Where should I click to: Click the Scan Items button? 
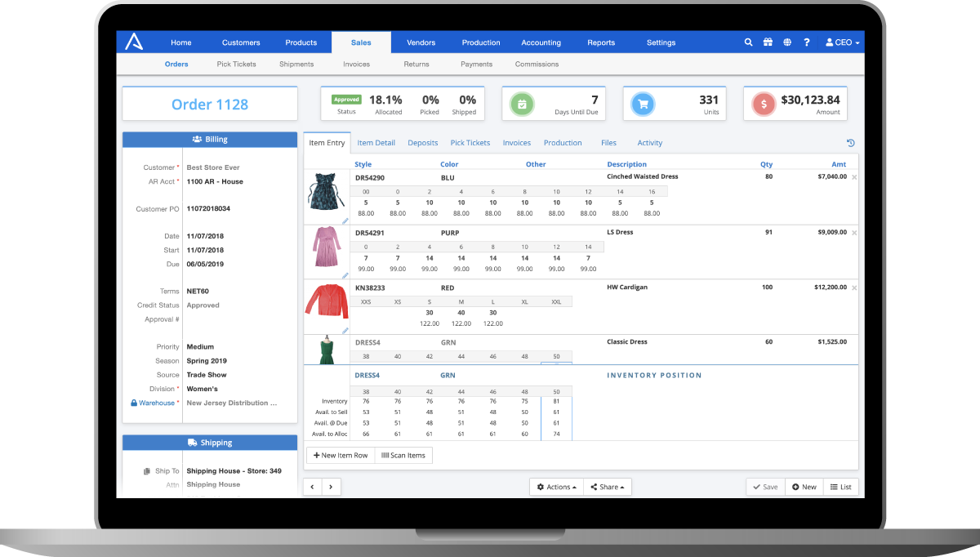[403, 455]
